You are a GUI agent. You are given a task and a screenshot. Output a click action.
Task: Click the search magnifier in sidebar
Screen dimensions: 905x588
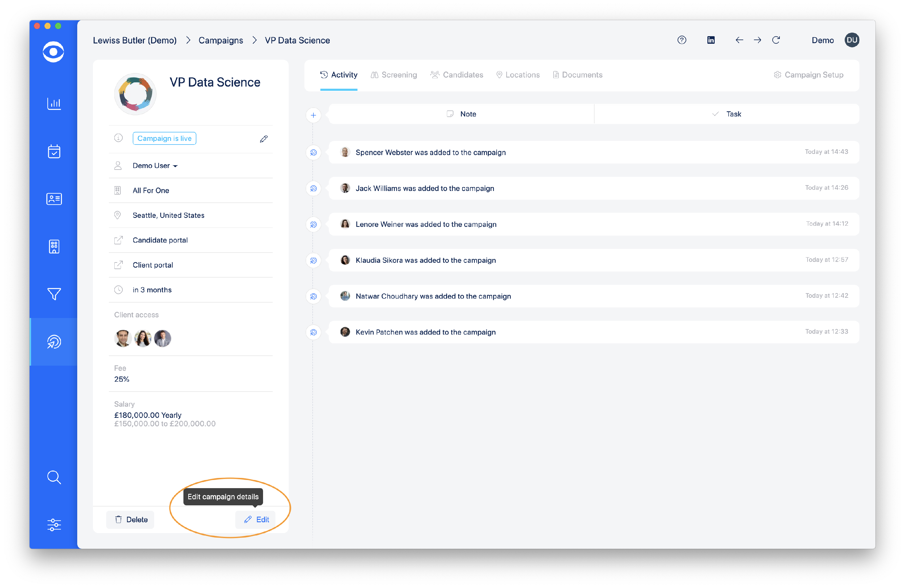click(54, 477)
